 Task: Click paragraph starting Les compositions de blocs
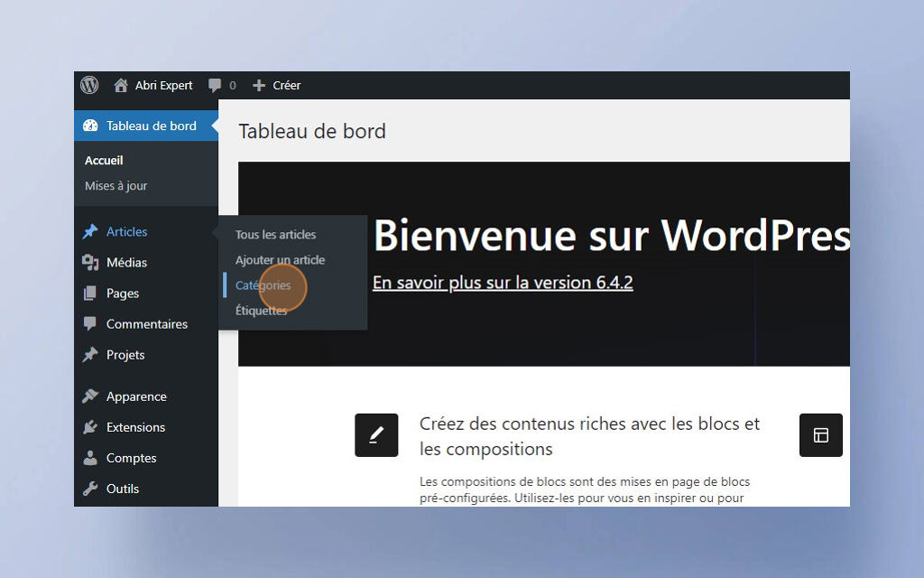[585, 489]
